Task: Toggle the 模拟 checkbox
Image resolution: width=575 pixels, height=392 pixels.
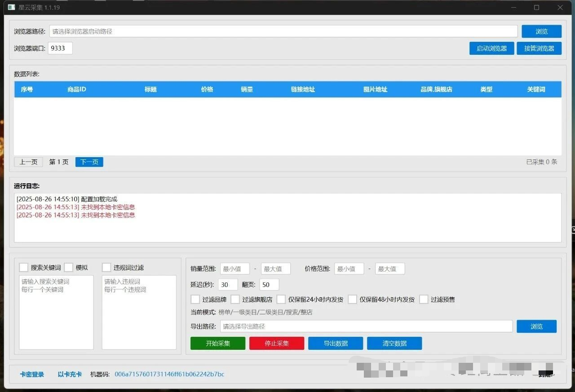Action: point(69,268)
